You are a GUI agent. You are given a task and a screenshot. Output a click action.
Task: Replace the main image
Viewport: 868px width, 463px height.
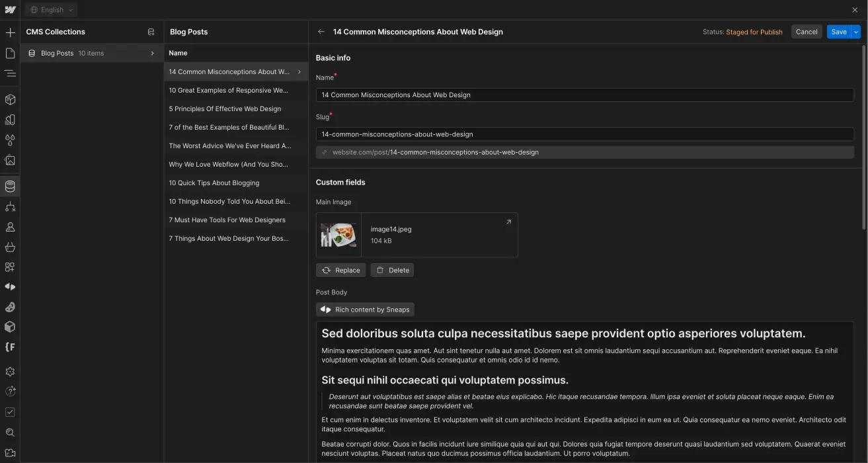coord(340,270)
